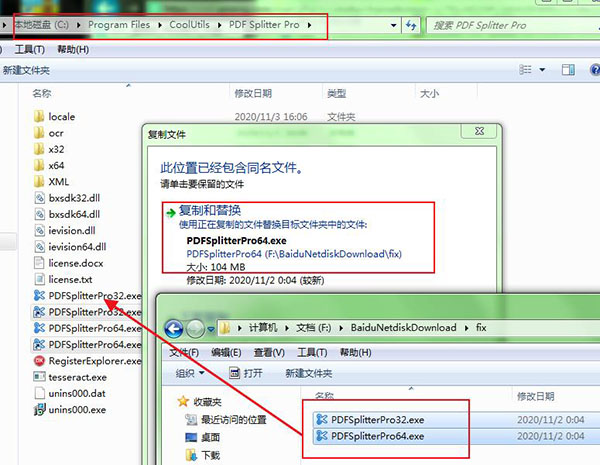Select bxsdk32.dll file icon
Image resolution: width=600 pixels, height=465 pixels.
[39, 198]
